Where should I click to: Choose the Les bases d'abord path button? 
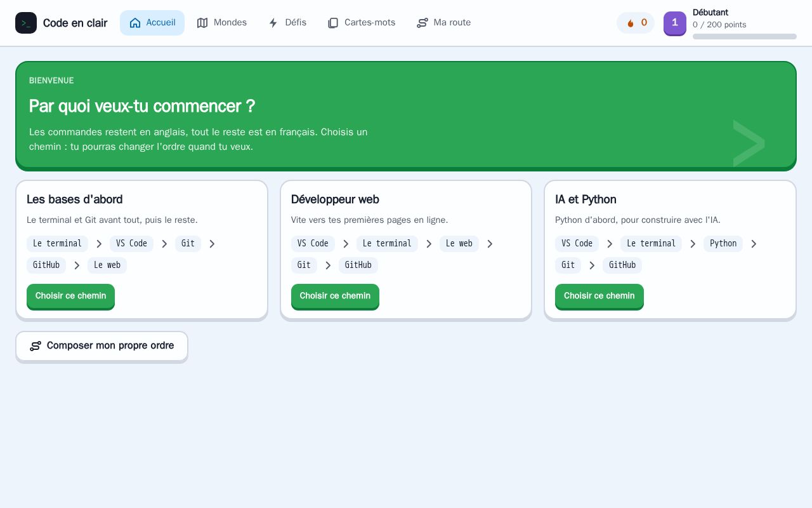(x=70, y=296)
